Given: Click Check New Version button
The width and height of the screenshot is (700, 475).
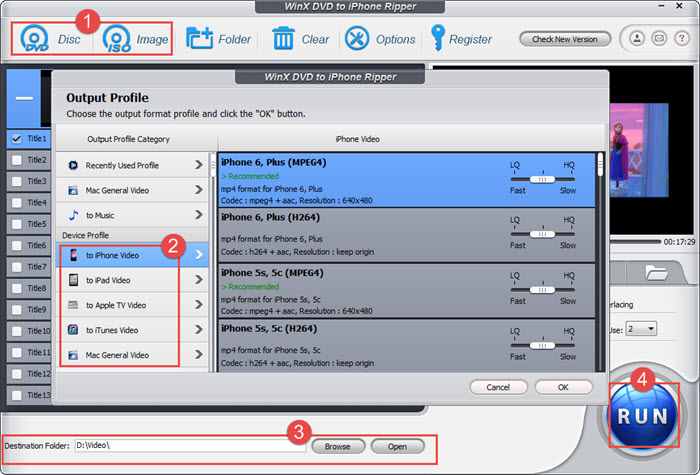Looking at the screenshot, I should 565,39.
